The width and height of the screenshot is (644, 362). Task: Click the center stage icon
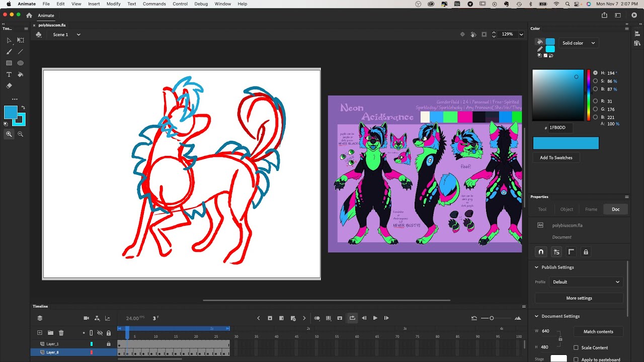[x=462, y=34]
